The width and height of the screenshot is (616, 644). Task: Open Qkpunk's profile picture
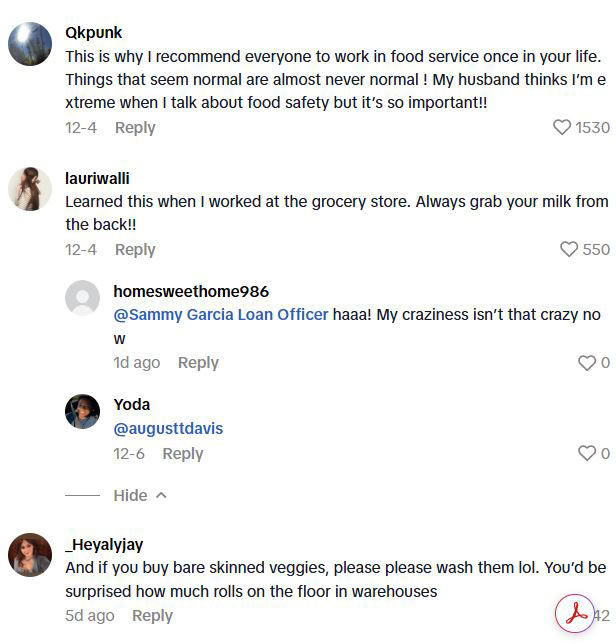tap(30, 45)
